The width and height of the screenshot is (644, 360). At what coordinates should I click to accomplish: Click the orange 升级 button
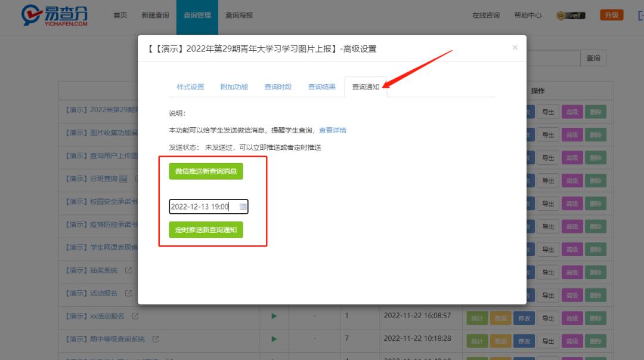coord(611,14)
